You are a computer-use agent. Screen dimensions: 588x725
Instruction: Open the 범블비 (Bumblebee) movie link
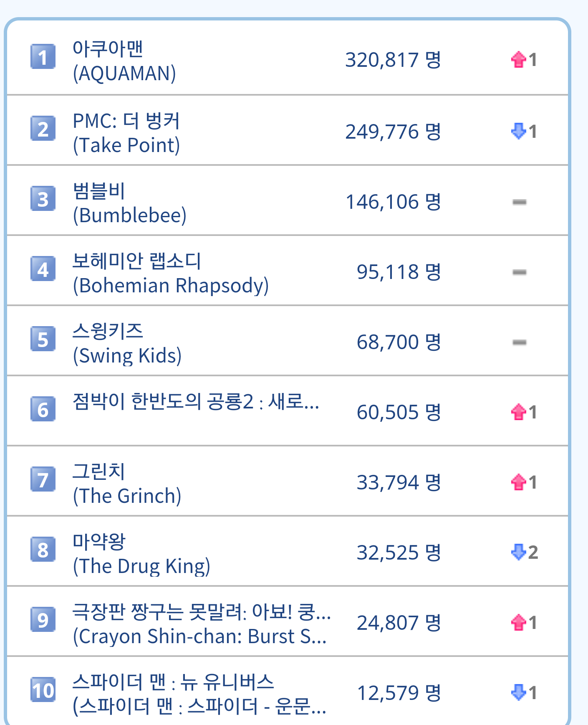tap(129, 203)
